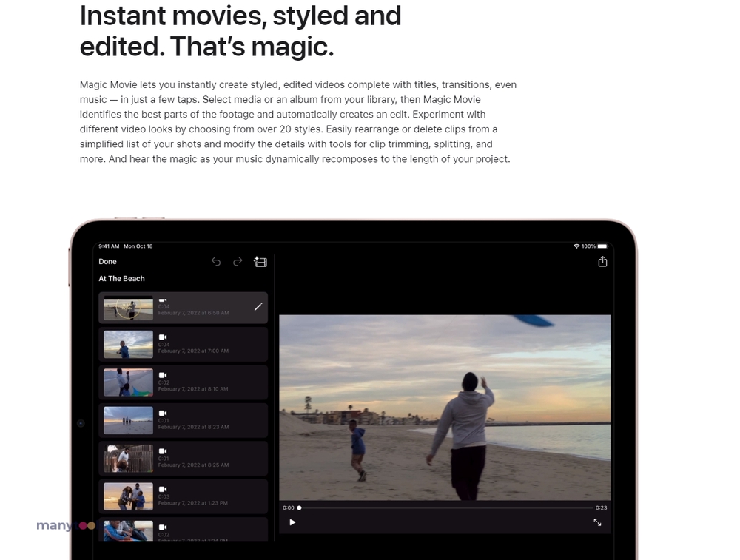The image size is (740, 560).
Task: Click the 0:23 total duration label
Action: coord(601,507)
